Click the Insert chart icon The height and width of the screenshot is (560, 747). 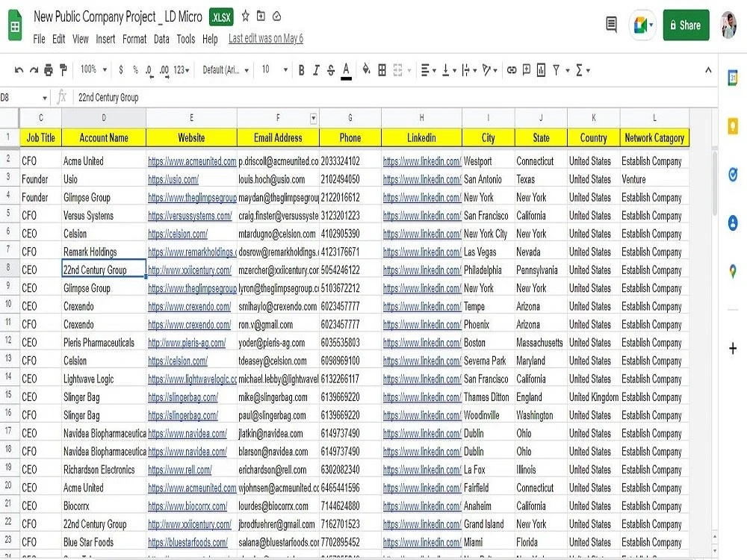[x=541, y=70]
